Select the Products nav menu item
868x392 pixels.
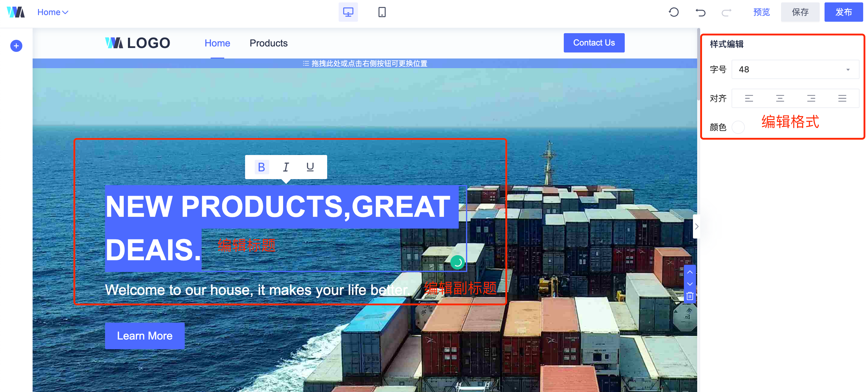pos(268,43)
